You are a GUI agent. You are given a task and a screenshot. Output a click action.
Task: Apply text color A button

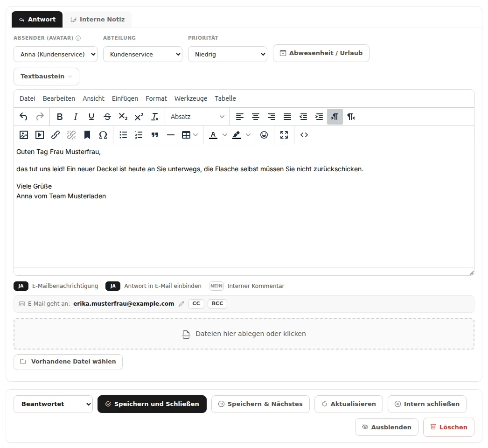click(x=213, y=135)
